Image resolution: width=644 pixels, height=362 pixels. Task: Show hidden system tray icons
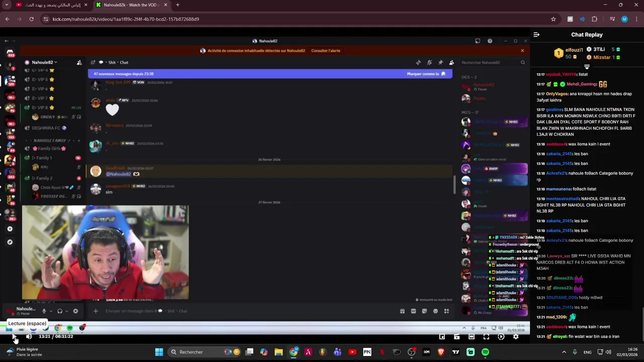pos(564,352)
